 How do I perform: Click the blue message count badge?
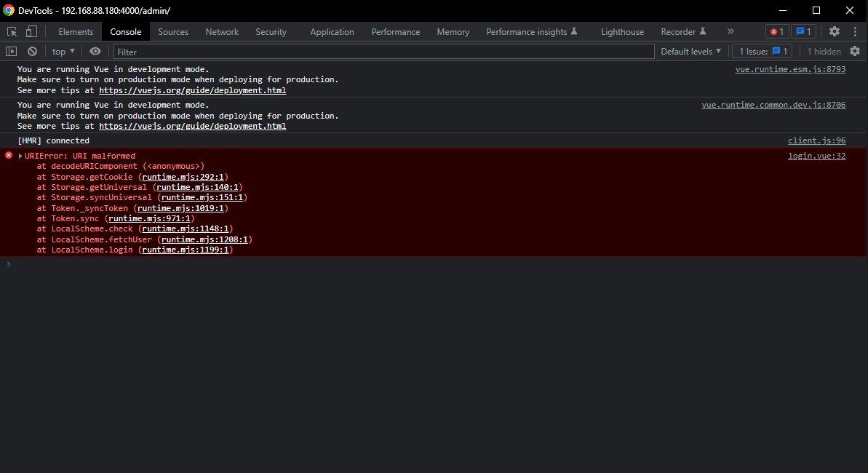click(803, 31)
